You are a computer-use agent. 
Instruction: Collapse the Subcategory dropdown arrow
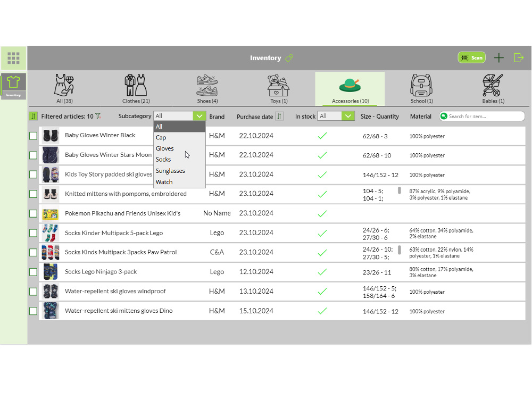coord(199,116)
